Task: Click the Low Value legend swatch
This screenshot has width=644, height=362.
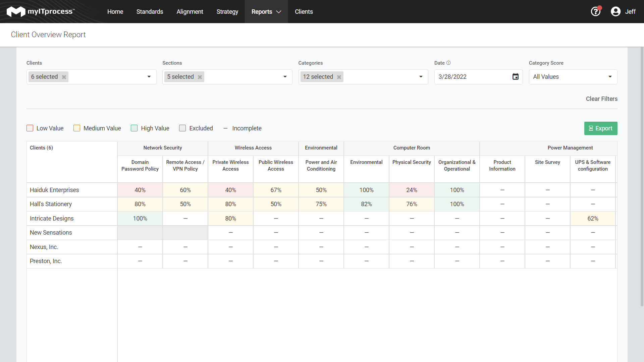Action: coord(30,128)
